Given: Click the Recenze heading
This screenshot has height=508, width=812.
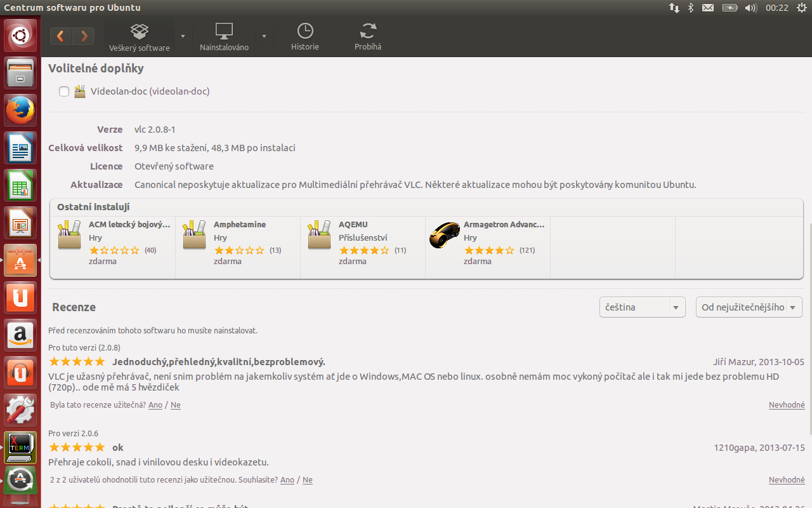Looking at the screenshot, I should point(74,307).
